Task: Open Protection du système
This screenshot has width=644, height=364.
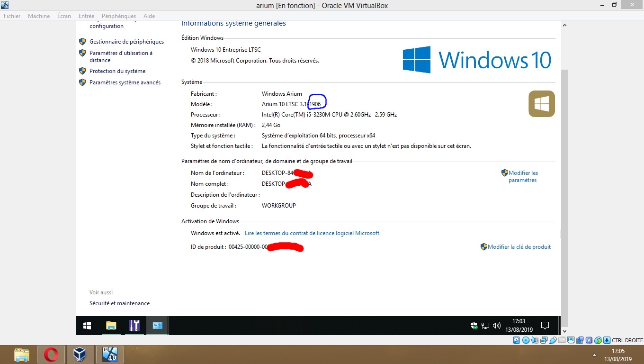Action: pos(117,71)
